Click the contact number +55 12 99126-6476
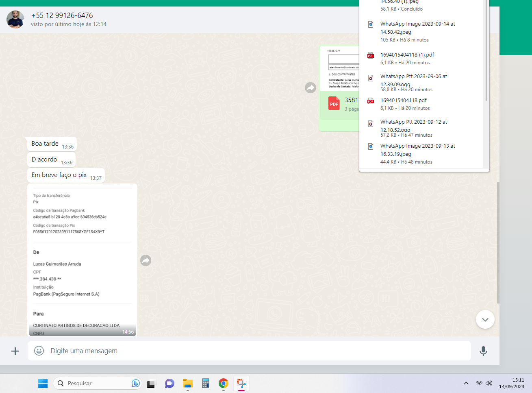Image resolution: width=532 pixels, height=393 pixels. tap(62, 15)
